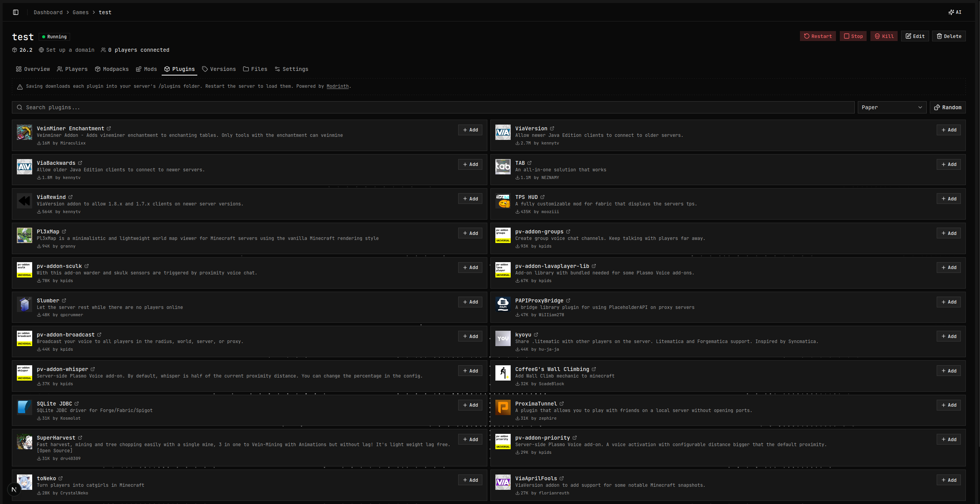Click the toNeko plugin avatar
This screenshot has width=980, height=504.
[x=25, y=482]
